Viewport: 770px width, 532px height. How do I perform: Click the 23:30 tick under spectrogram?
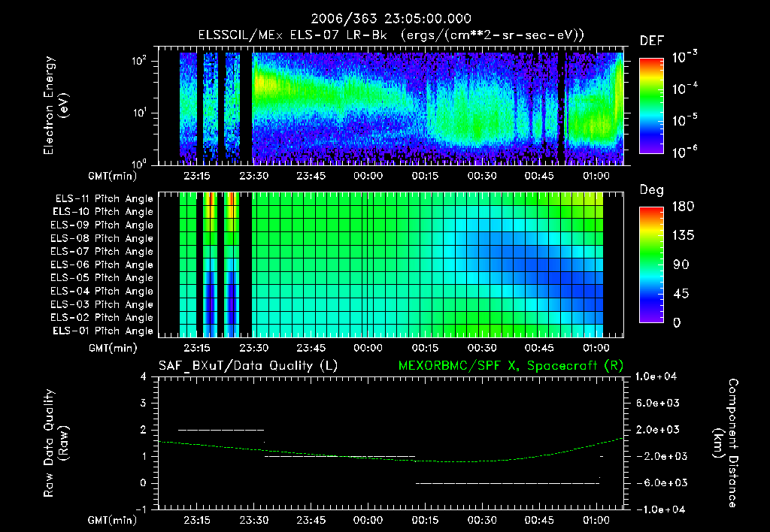coord(254,176)
